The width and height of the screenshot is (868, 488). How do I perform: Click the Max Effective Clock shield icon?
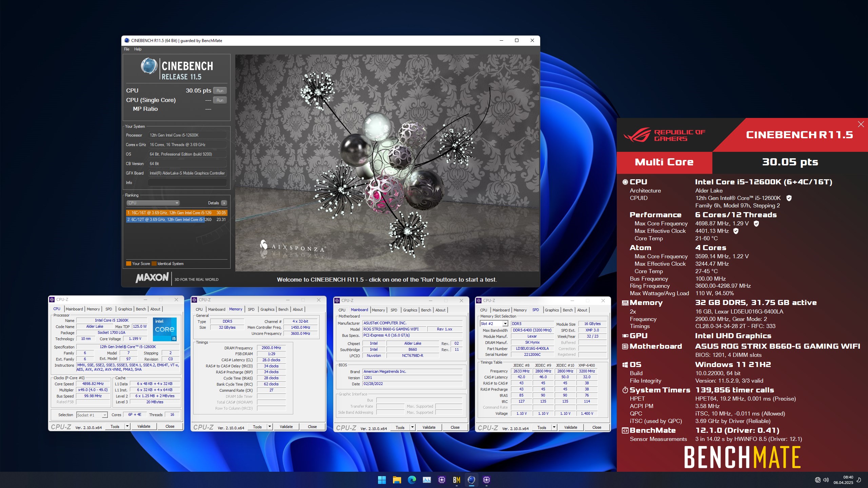click(x=736, y=231)
